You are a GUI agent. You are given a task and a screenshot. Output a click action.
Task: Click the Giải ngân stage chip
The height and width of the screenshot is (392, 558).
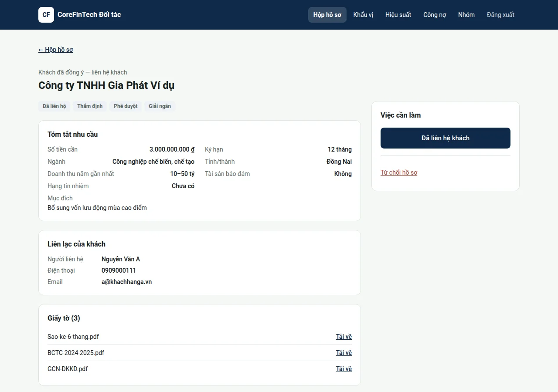(x=160, y=106)
